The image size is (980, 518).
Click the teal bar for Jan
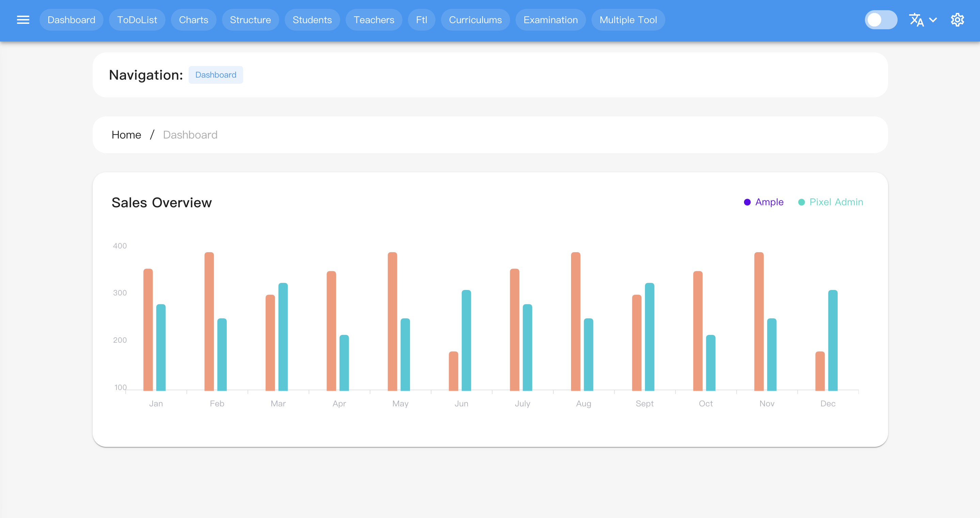click(x=161, y=347)
